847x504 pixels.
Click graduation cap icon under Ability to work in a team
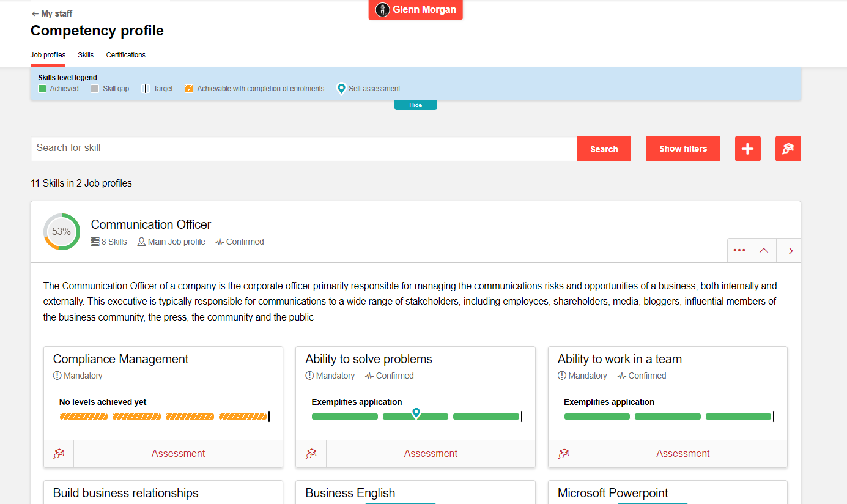pyautogui.click(x=563, y=453)
